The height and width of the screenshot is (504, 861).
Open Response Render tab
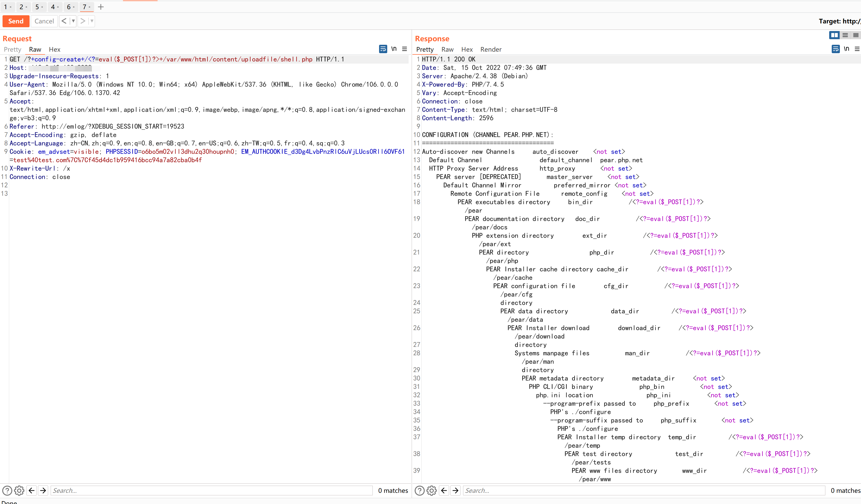coord(491,50)
